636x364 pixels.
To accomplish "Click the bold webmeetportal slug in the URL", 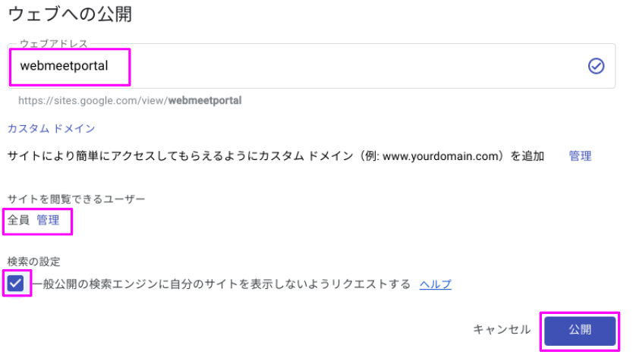I will pyautogui.click(x=205, y=101).
